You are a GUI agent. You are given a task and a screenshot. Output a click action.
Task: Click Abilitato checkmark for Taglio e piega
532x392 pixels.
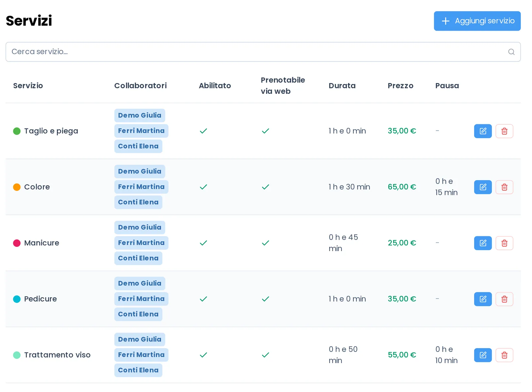coord(203,131)
